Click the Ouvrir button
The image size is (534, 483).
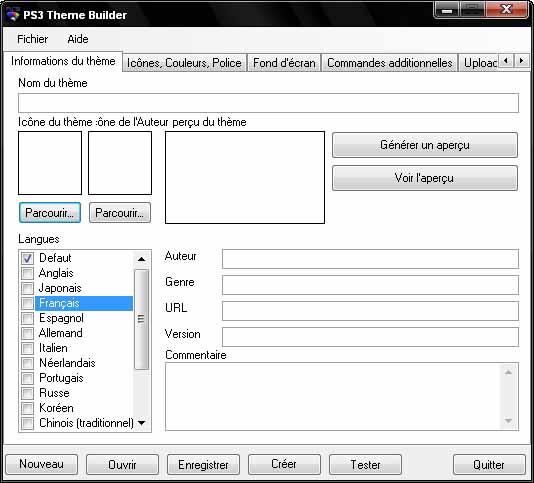tap(122, 464)
